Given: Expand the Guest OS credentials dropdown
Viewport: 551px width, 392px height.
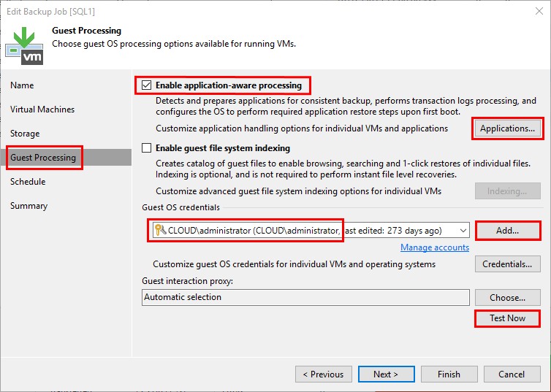Looking at the screenshot, I should 462,231.
